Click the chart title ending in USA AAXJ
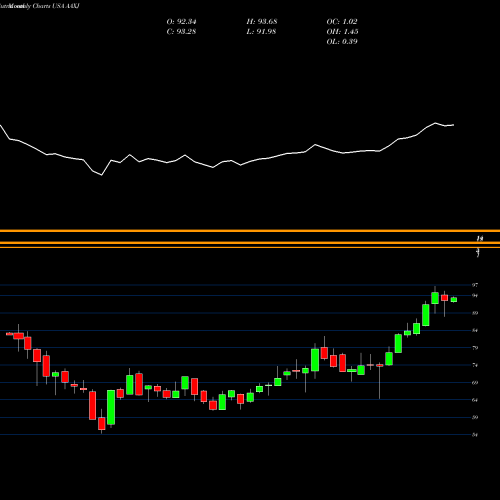This screenshot has height=500, width=500. coord(40,6)
